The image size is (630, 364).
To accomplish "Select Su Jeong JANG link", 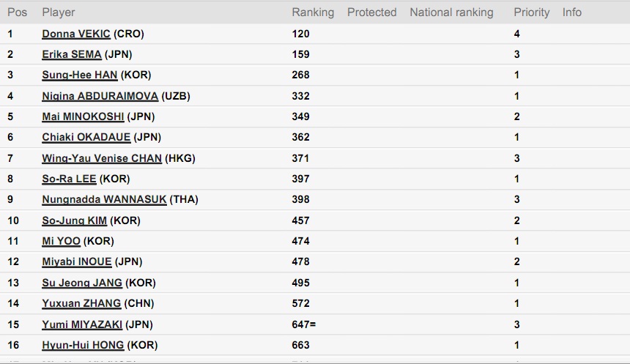I will point(82,283).
